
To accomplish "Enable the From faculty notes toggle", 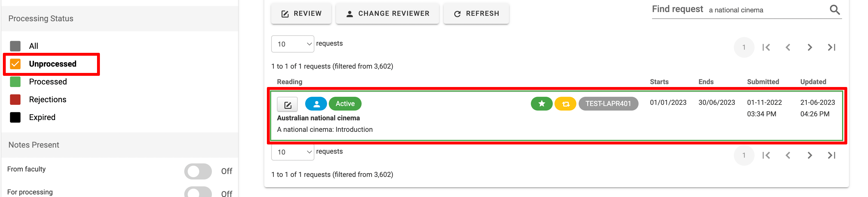I will (x=198, y=171).
